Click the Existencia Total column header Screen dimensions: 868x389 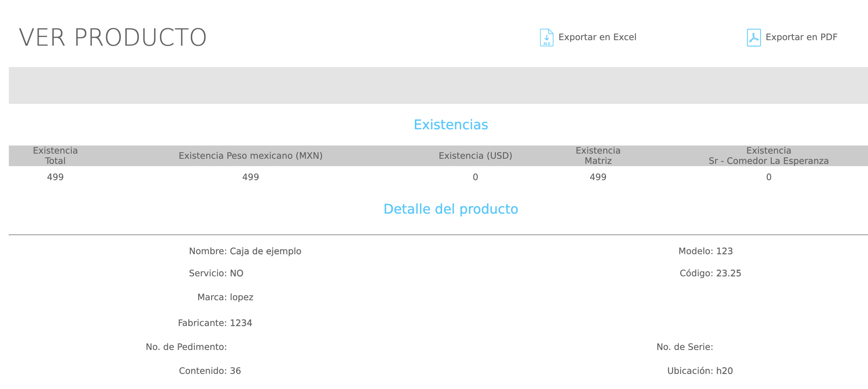click(55, 156)
